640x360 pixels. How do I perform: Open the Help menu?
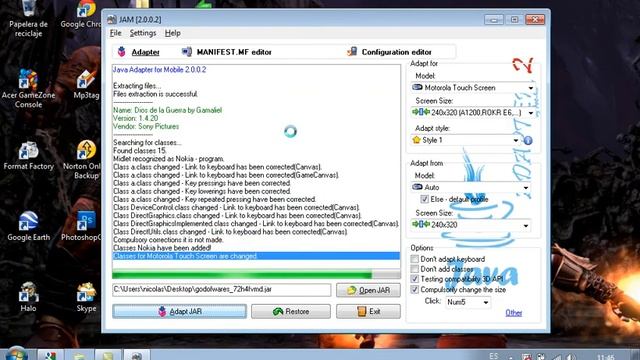point(173,33)
